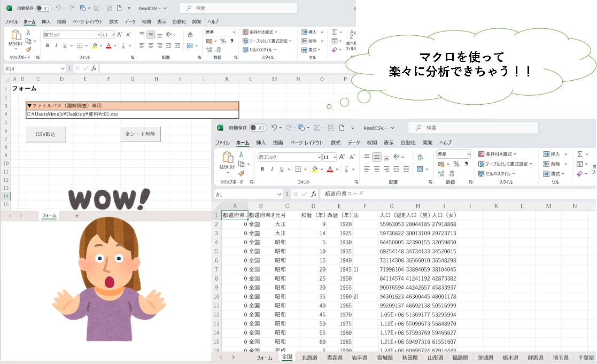Click the new document icon in data window title bar
Image resolution: width=597 pixels, height=364 pixels.
click(x=342, y=128)
